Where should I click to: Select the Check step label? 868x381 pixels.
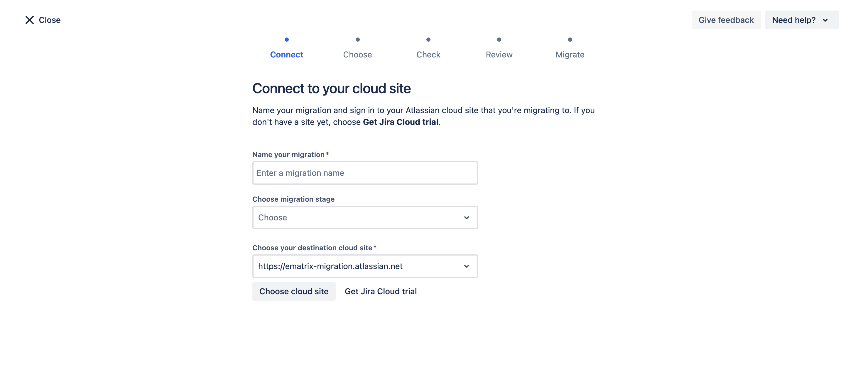point(428,55)
